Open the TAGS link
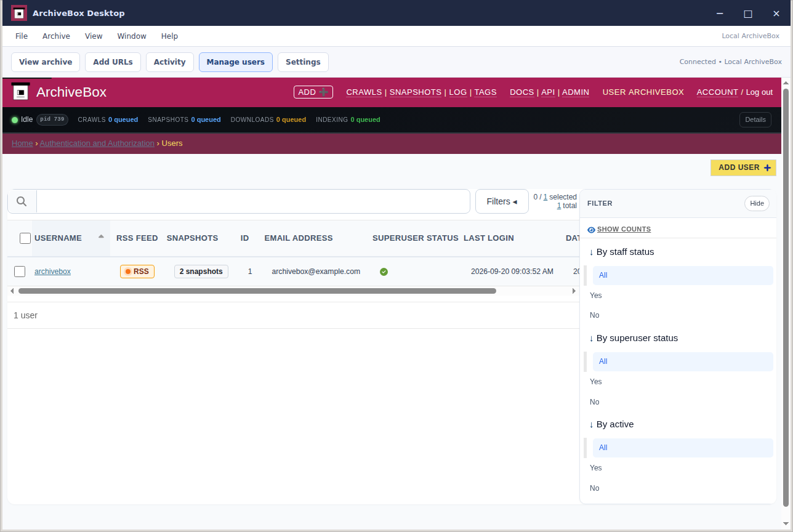The height and width of the screenshot is (532, 793). [485, 92]
